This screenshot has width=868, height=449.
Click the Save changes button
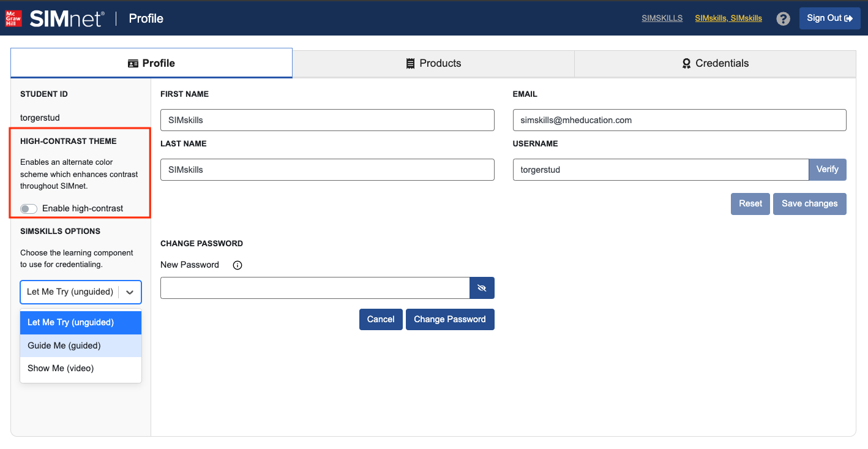click(x=809, y=204)
